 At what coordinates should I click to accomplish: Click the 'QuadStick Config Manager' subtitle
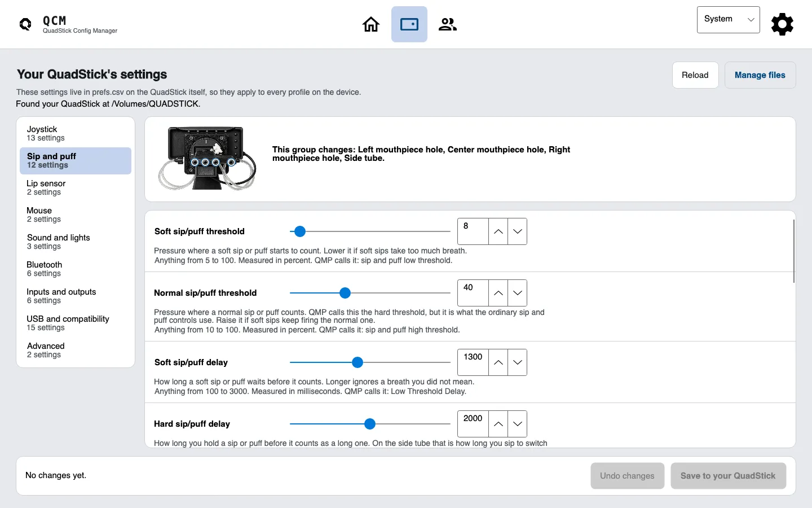click(80, 31)
